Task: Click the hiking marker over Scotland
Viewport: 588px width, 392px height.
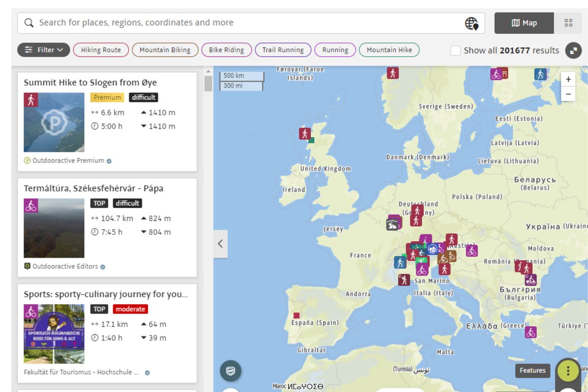Action: click(x=304, y=133)
